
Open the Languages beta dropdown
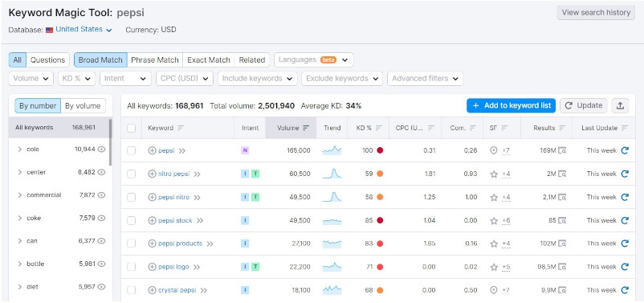tap(314, 60)
